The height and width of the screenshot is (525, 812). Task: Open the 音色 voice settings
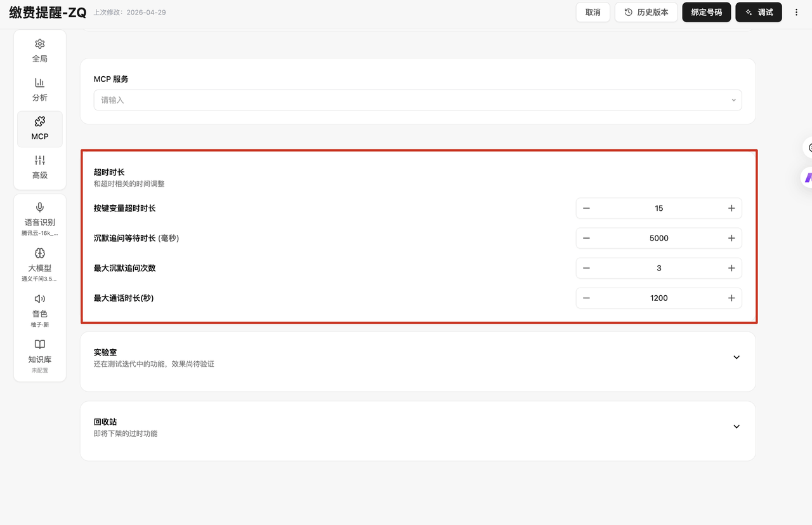click(x=40, y=310)
